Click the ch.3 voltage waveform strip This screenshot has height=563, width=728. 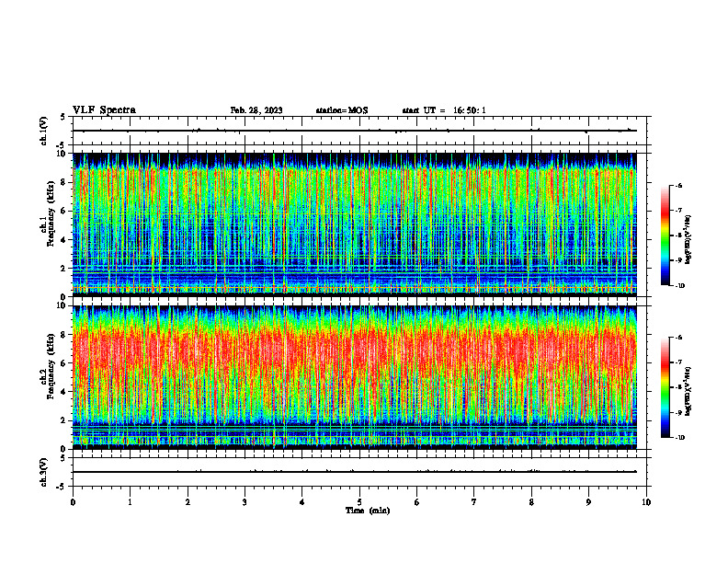coord(359,472)
